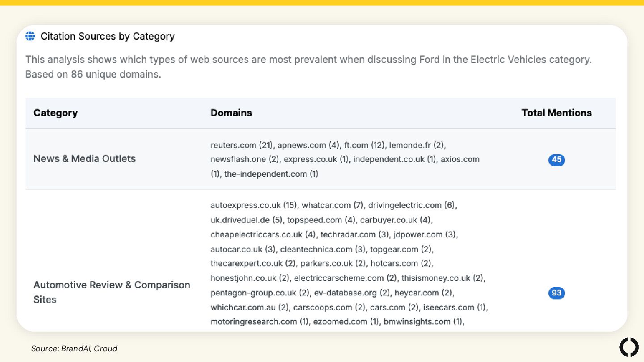This screenshot has height=362, width=644.
Task: Click the globe icon beside Citation Sources
Action: (30, 36)
